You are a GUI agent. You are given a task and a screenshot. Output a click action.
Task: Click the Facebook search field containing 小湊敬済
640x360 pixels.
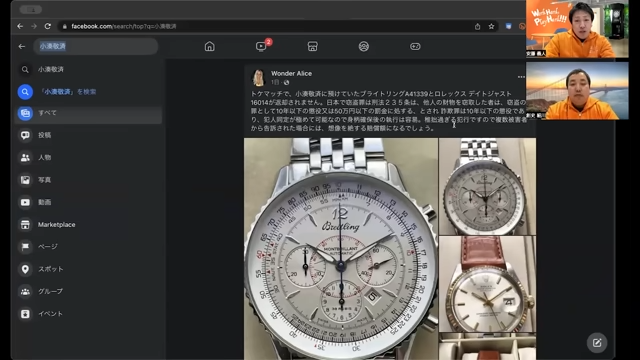coord(96,47)
